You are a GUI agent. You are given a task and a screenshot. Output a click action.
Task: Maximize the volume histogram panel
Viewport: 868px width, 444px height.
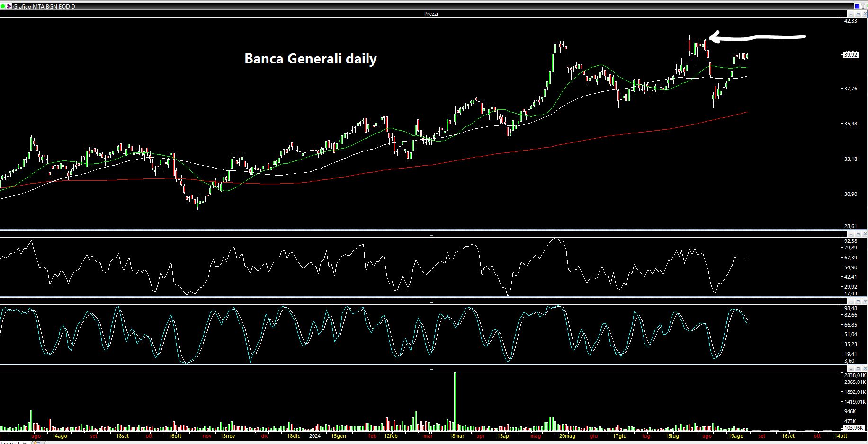[858, 368]
